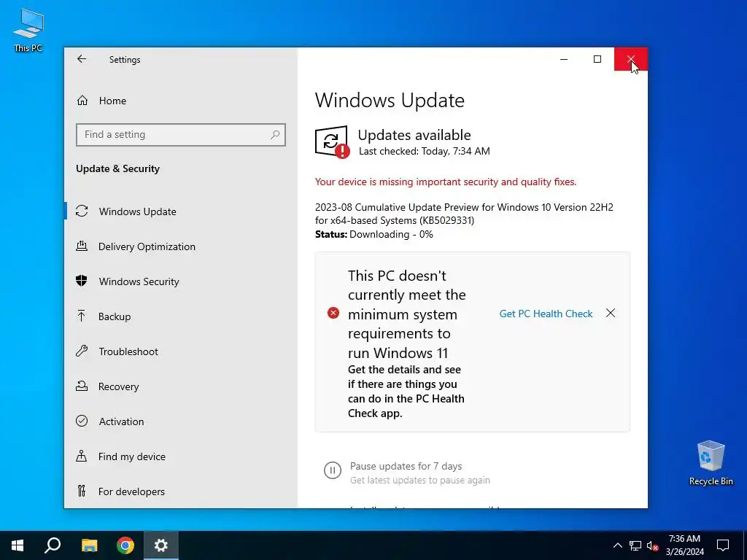747x560 pixels.
Task: Select Recovery in the sidebar
Action: point(181,386)
